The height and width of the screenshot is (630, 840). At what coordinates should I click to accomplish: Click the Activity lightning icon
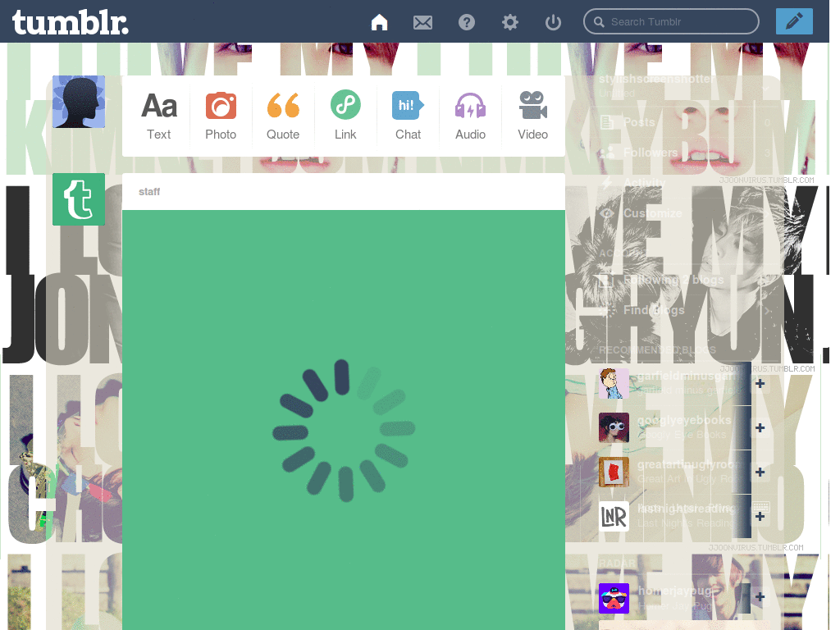tap(606, 183)
